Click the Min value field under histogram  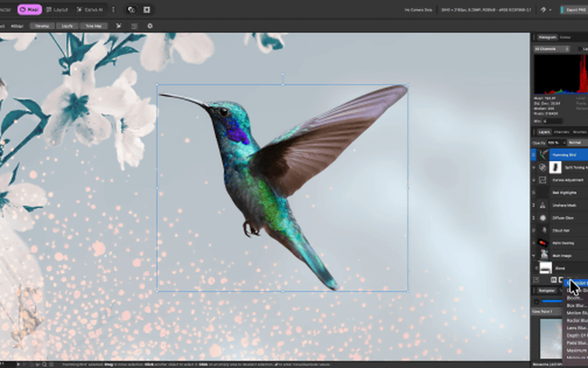(552, 121)
